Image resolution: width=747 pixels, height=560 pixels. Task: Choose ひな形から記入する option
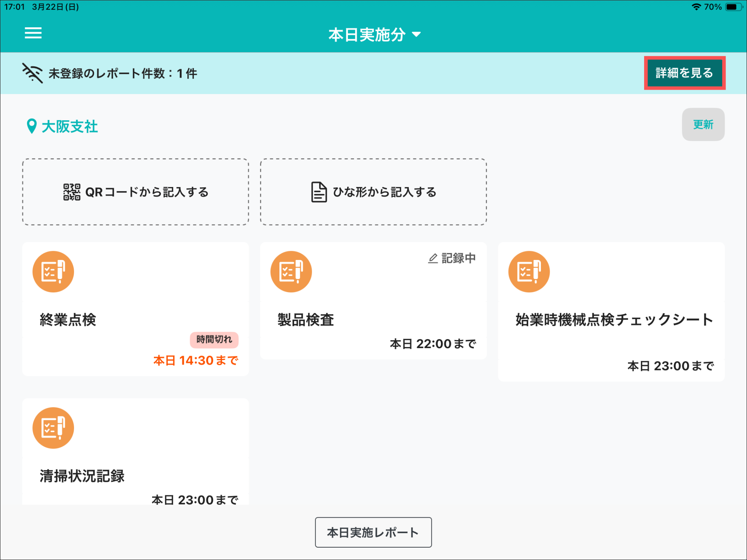click(x=384, y=192)
